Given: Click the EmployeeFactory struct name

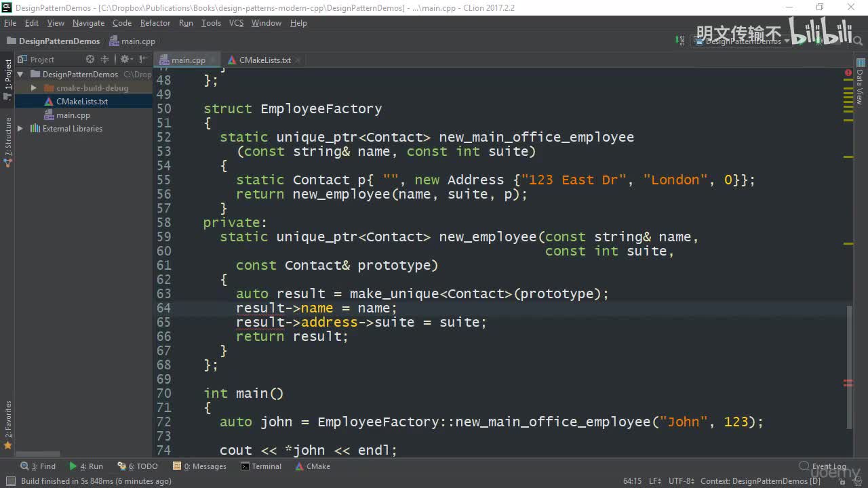Looking at the screenshot, I should [x=321, y=109].
